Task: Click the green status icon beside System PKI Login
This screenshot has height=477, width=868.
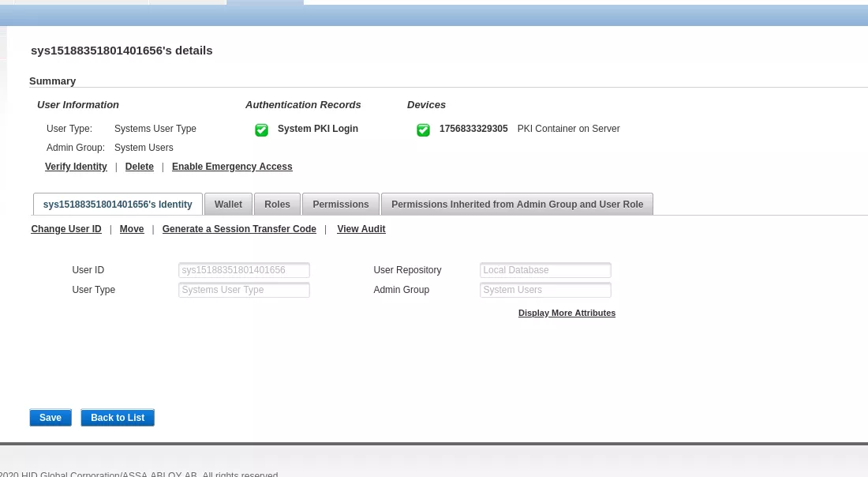Action: pos(261,130)
